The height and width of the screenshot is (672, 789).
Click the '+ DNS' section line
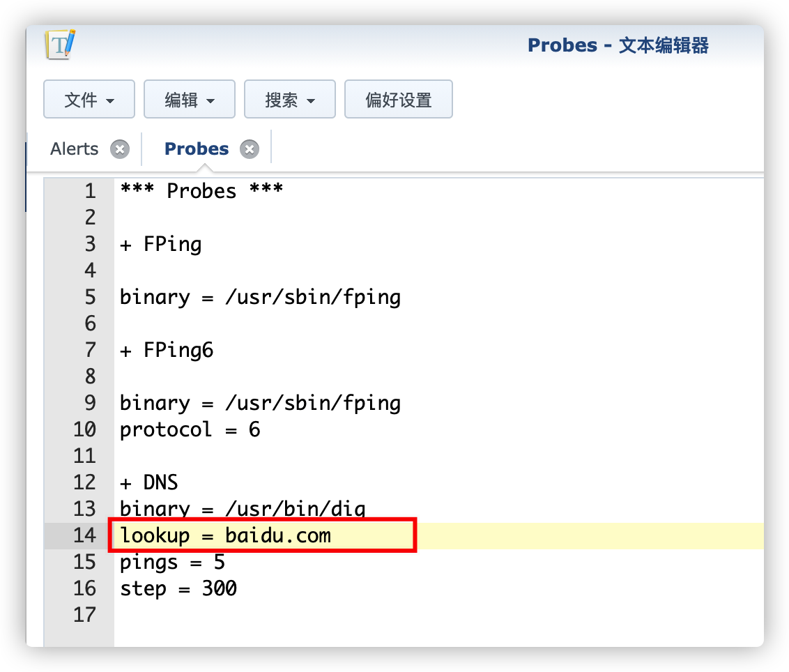tap(149, 482)
